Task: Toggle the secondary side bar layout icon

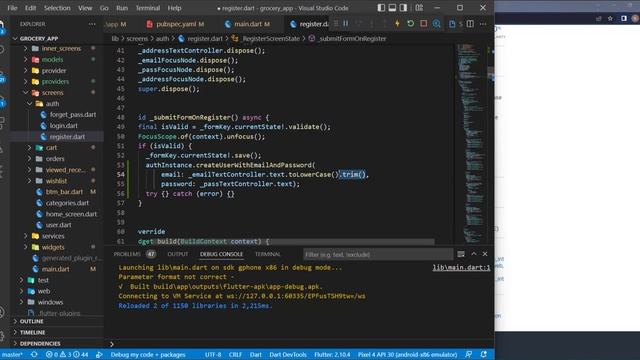Action: point(403,8)
